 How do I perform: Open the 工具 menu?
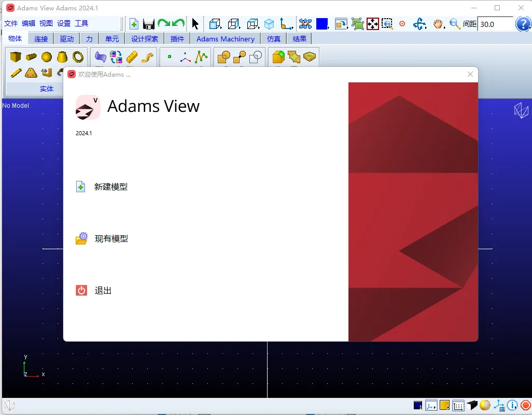81,23
